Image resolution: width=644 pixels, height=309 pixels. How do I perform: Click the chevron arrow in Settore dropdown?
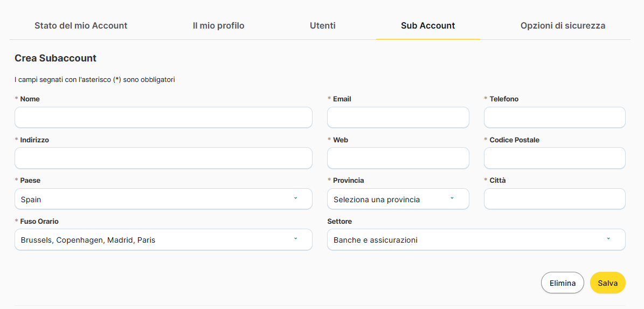click(x=608, y=239)
